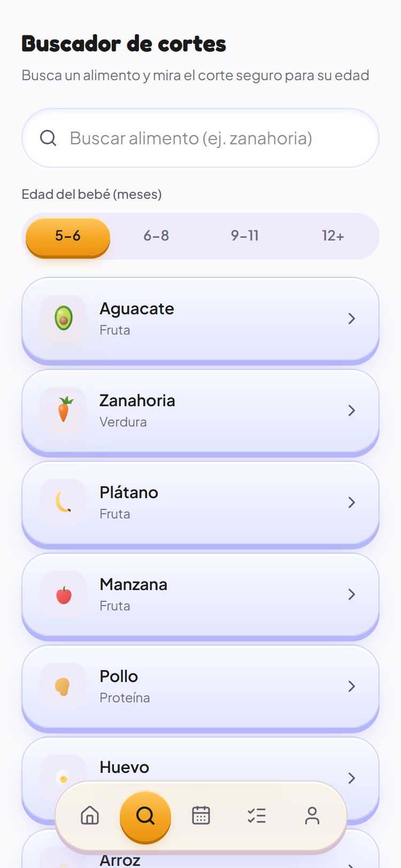Click the magnifier icon inside search box

point(48,138)
